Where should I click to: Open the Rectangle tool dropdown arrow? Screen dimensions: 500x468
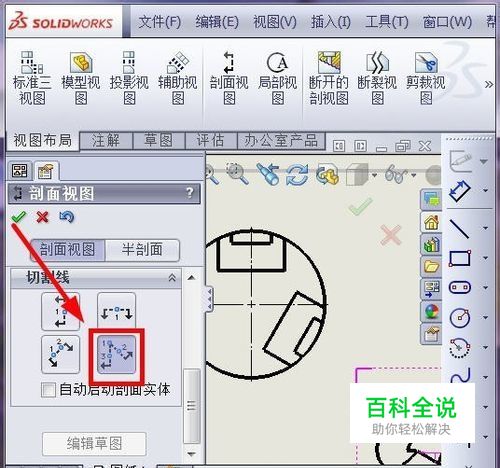486,258
